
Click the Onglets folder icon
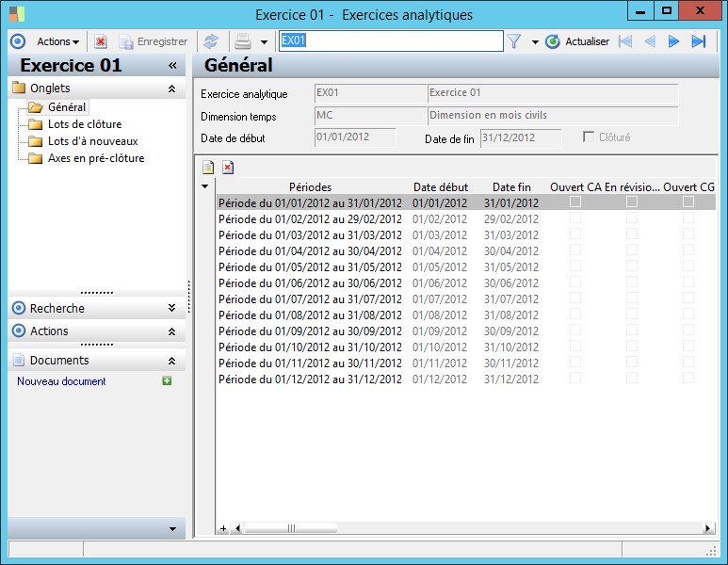19,88
